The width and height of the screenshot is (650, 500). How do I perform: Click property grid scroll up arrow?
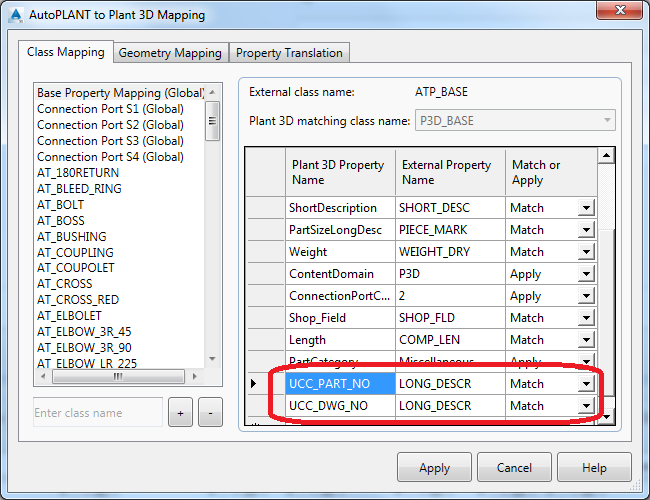pos(606,155)
